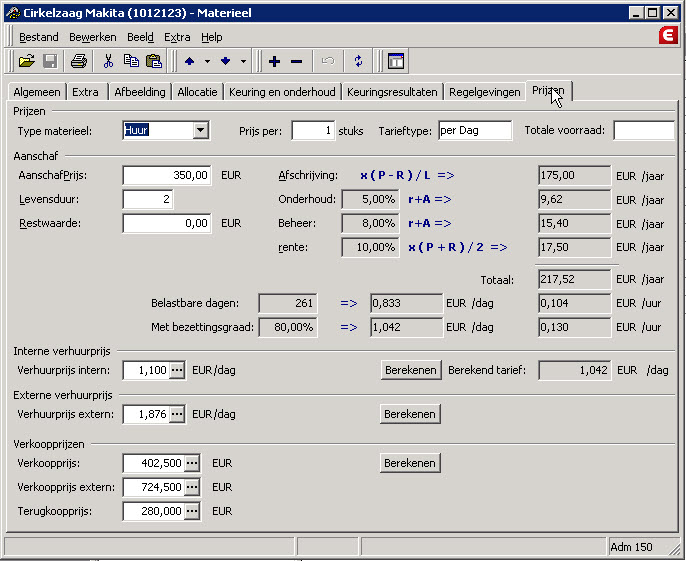Open the Beeld menu
The width and height of the screenshot is (686, 561).
140,37
